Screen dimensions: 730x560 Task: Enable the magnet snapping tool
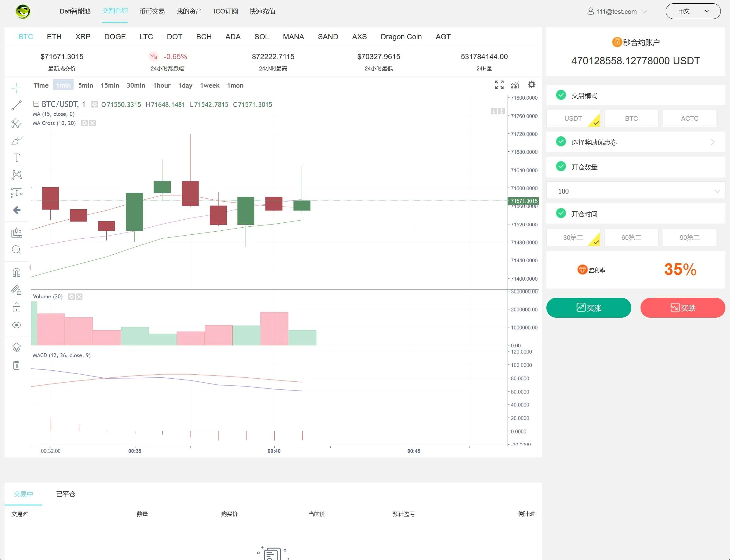pos(16,273)
